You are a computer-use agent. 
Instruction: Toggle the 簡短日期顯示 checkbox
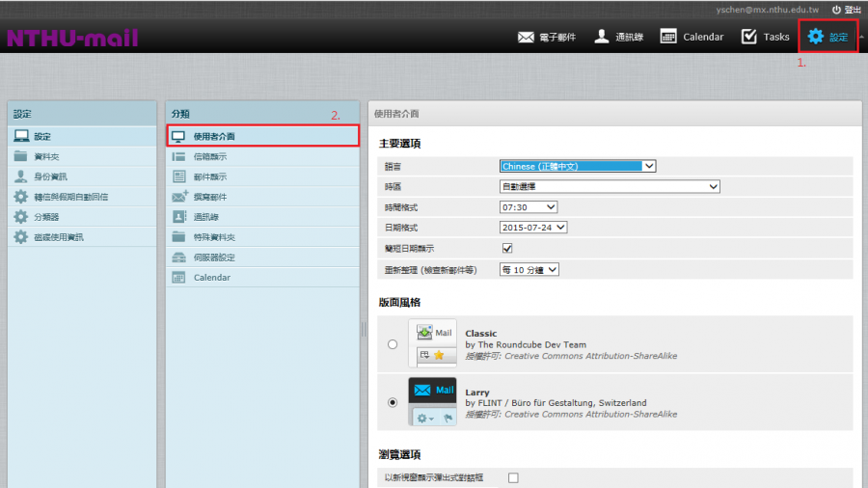[507, 249]
